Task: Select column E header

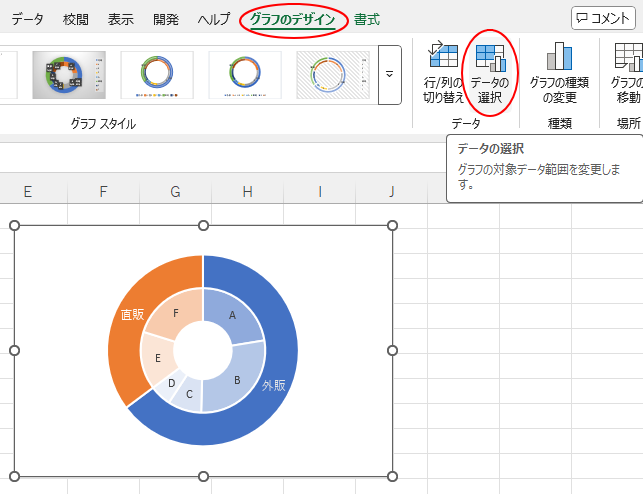Action: click(27, 191)
